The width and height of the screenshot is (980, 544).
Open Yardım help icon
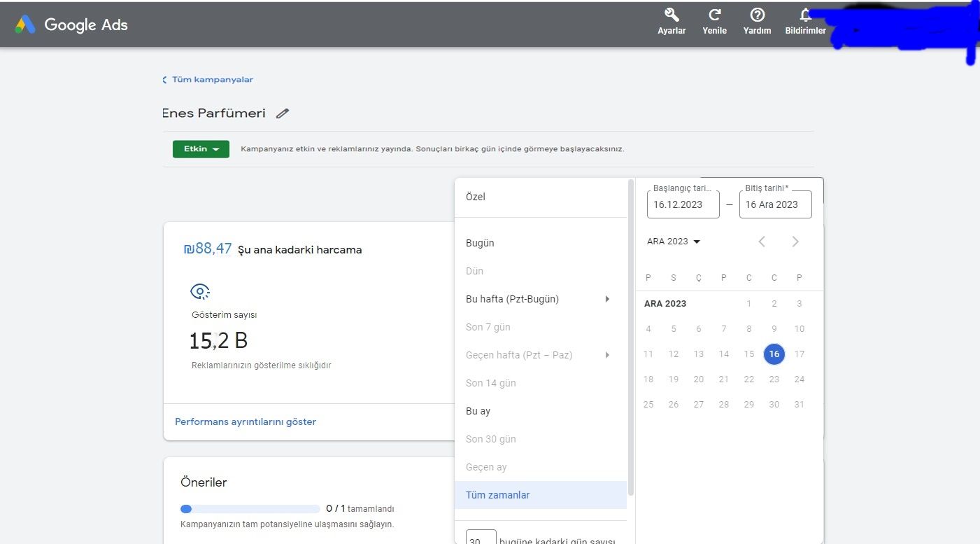click(x=757, y=15)
